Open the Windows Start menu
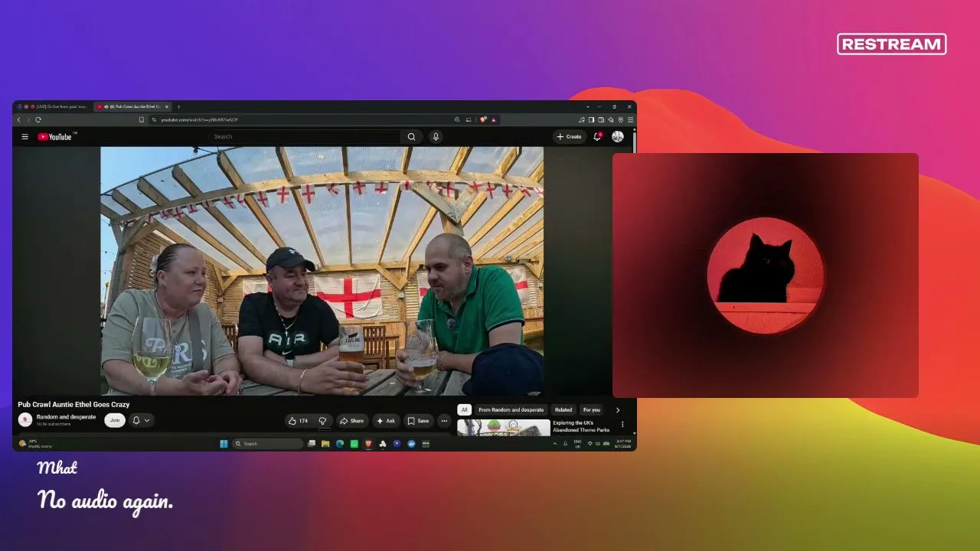This screenshot has height=551, width=980. tap(224, 444)
